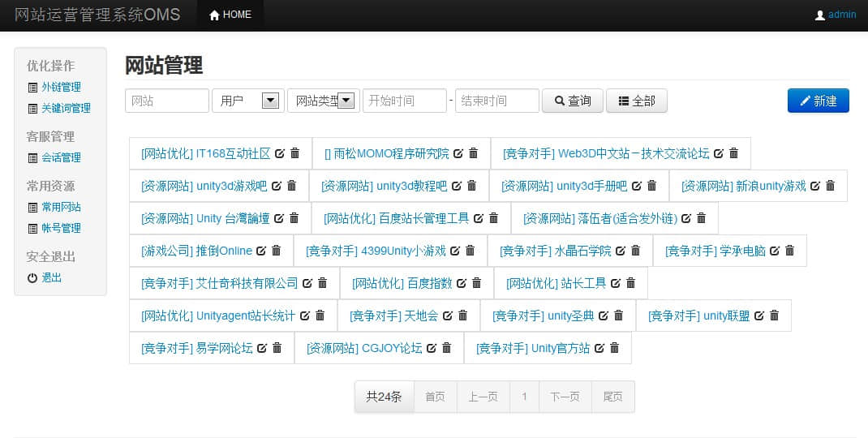The height and width of the screenshot is (438, 868).
Task: Open the admin user link
Action: click(842, 15)
